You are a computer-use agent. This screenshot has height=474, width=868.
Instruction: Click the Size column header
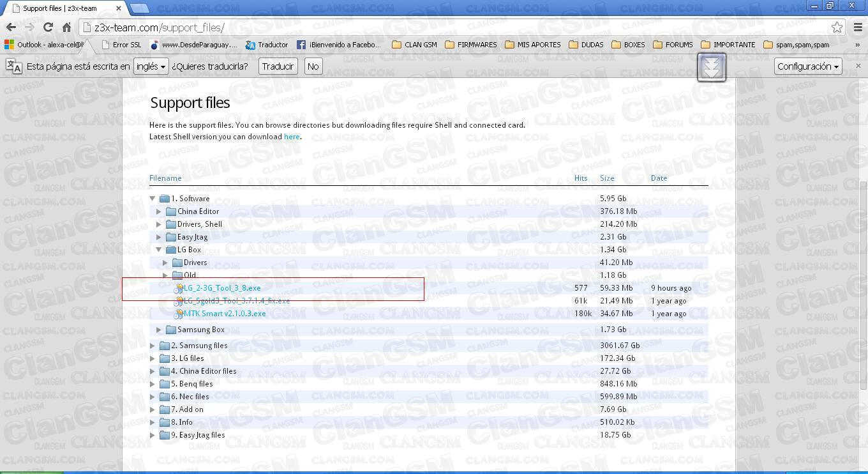coord(607,178)
